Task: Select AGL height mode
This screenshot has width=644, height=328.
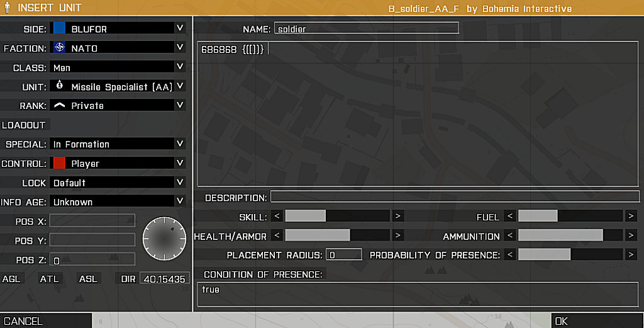Action: pos(11,279)
